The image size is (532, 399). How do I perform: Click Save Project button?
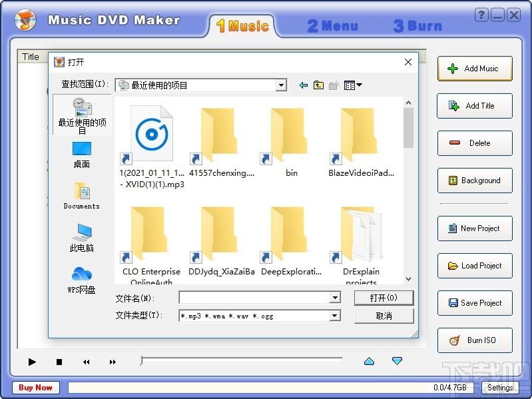(475, 303)
